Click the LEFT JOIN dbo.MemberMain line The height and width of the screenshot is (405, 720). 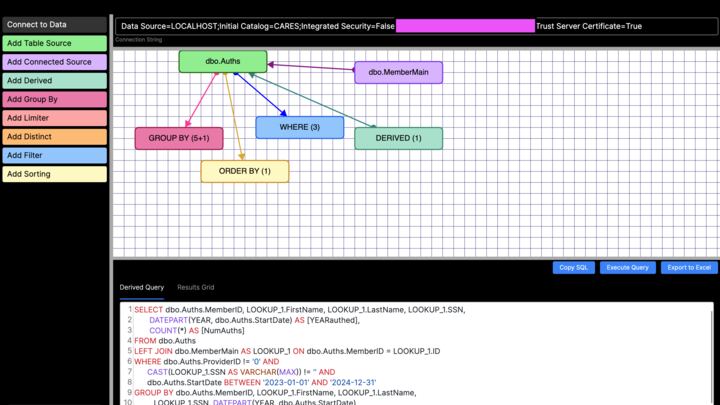[287, 351]
